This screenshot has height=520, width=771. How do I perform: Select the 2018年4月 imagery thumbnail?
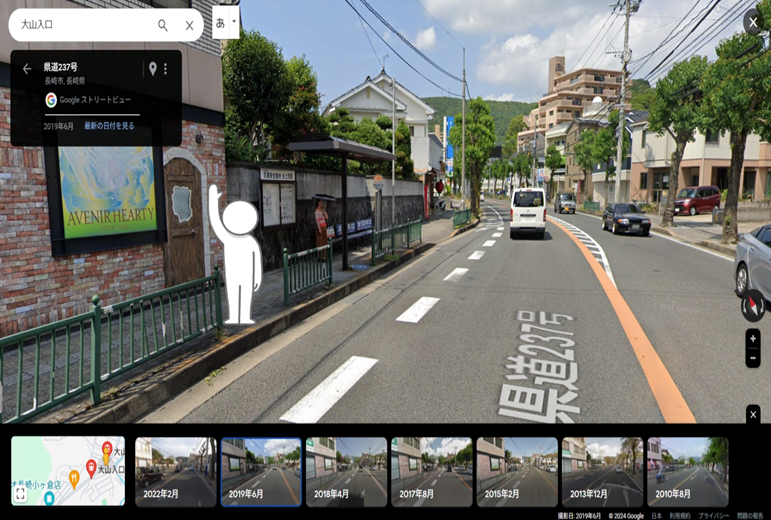tap(346, 471)
